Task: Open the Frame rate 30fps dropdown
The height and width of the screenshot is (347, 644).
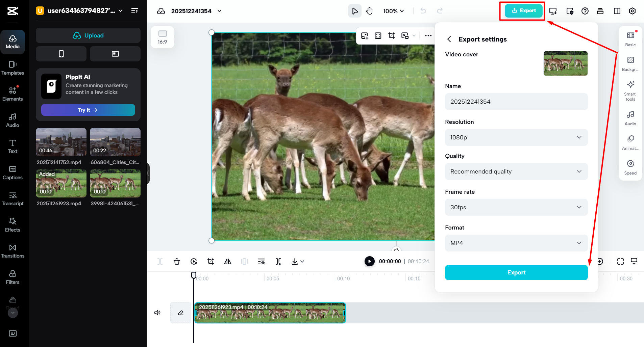Action: coord(516,207)
